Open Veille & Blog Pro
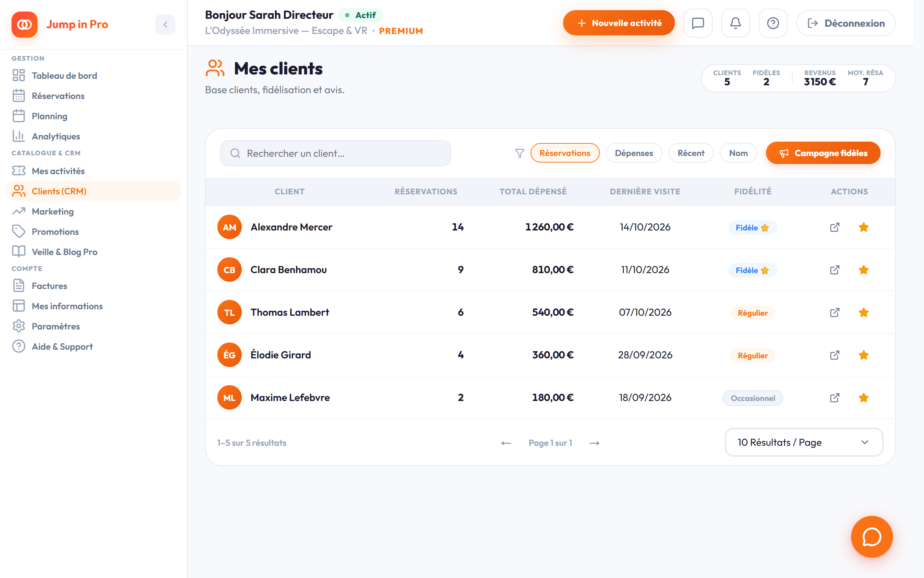The width and height of the screenshot is (924, 578). point(93,252)
